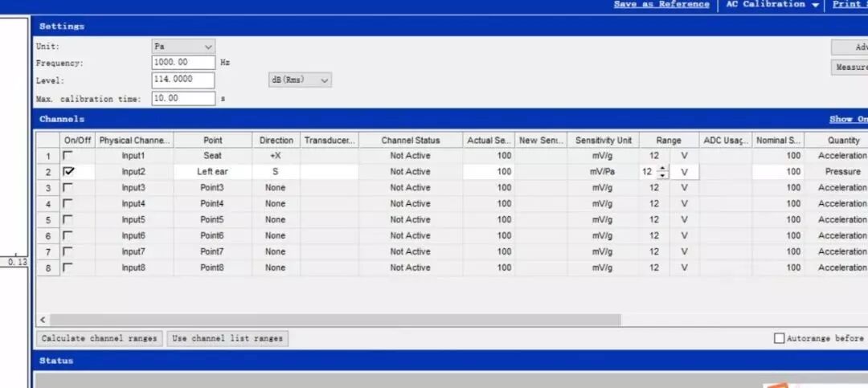Screen dimensions: 868x388
Task: Click the Level input field 114.0000
Action: [183, 80]
